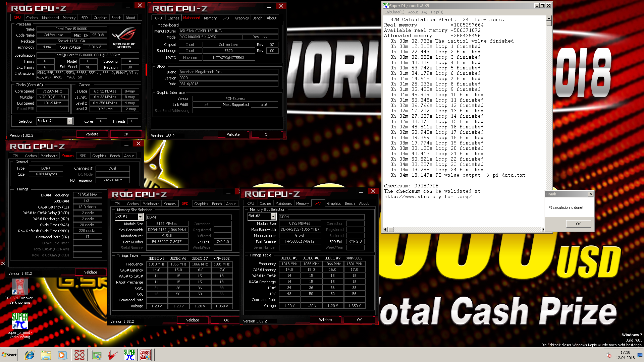Switch to Super PI via taskbar icon
The image size is (644, 362).
[x=130, y=355]
